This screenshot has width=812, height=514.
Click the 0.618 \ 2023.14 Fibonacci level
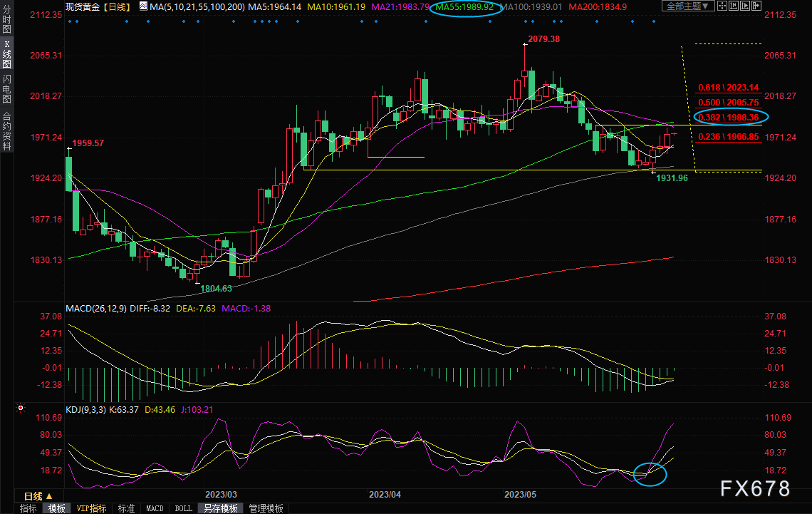tap(728, 88)
